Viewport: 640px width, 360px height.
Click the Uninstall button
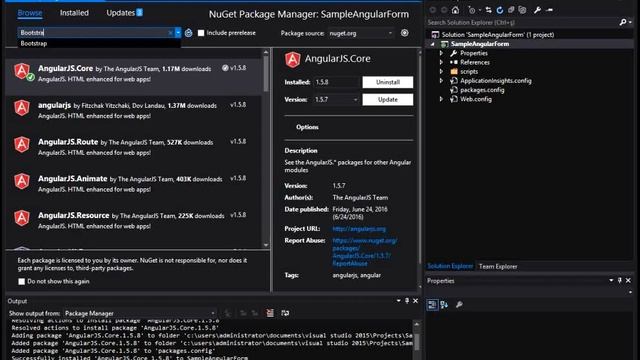[388, 82]
